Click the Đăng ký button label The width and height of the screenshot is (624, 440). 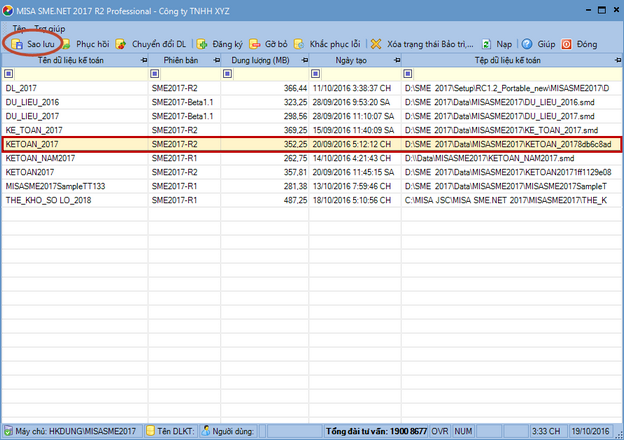point(227,44)
